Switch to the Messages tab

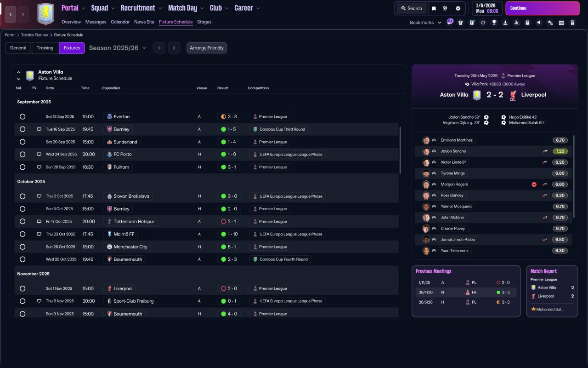tap(96, 22)
